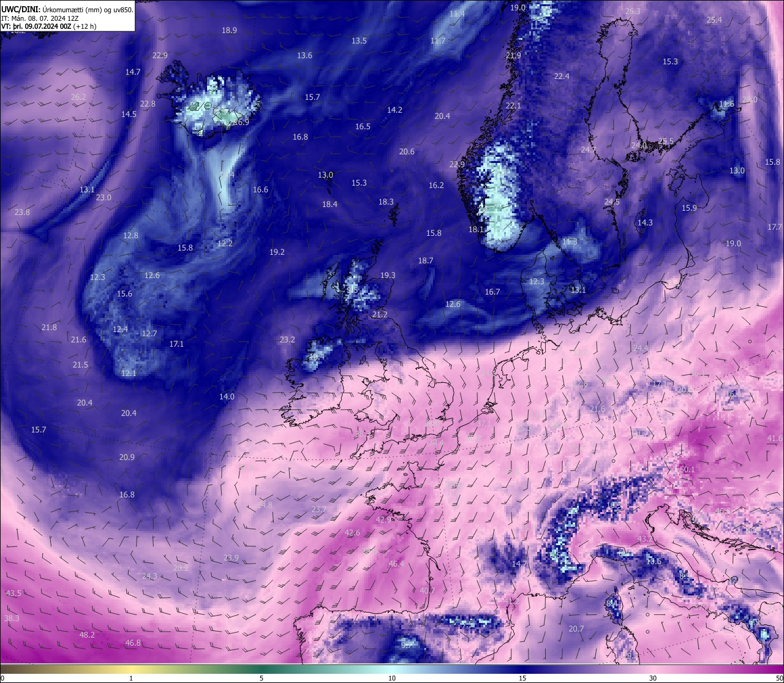Click the value 18.3 near the Faroes
The width and height of the screenshot is (784, 683).
386,202
